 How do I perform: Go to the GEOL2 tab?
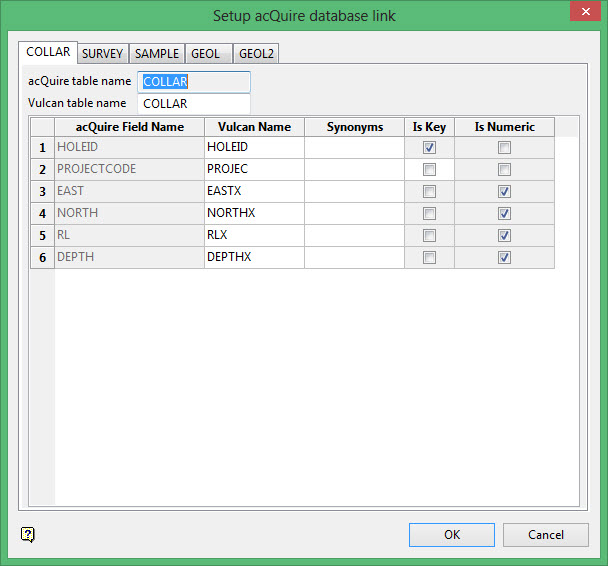(x=256, y=53)
